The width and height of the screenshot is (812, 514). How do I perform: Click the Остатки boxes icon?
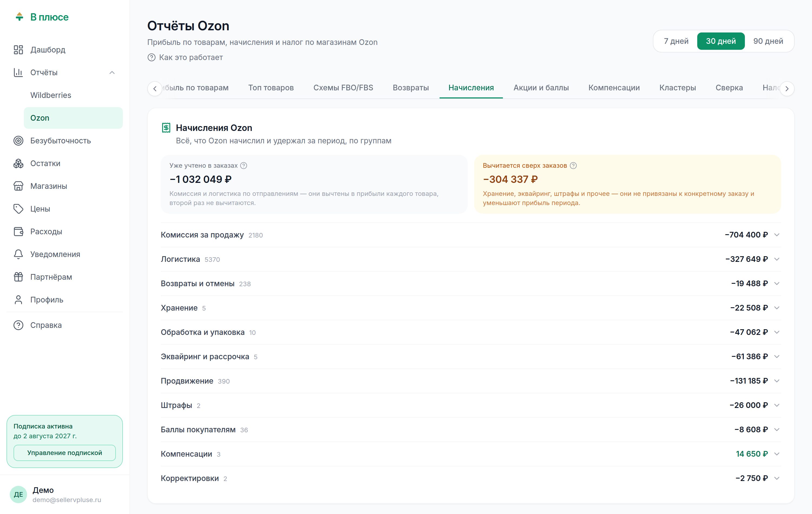coord(18,163)
